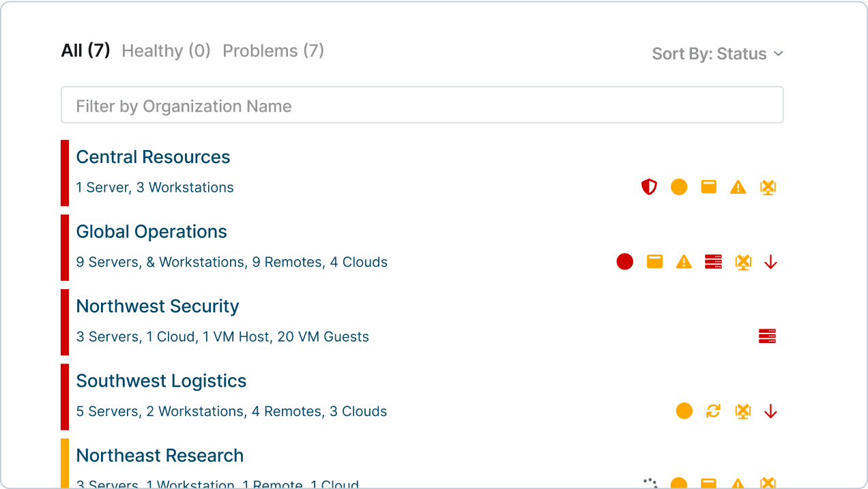The width and height of the screenshot is (868, 489).
Task: Open the backup status icon for Central Resources
Action: (708, 187)
